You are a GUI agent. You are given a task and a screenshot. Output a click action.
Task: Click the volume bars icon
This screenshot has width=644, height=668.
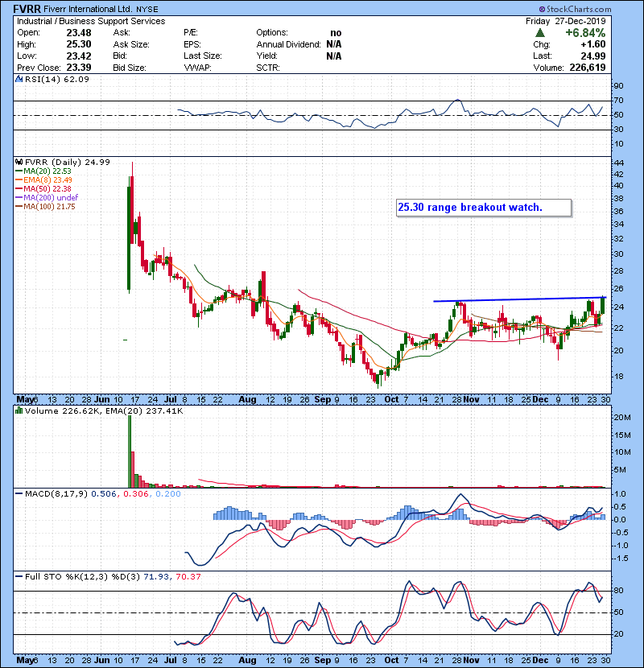click(19, 411)
